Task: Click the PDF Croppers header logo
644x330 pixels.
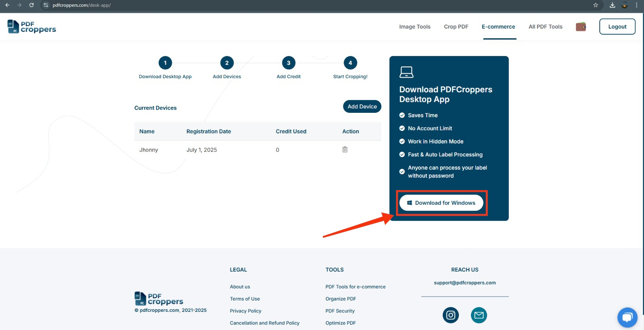Action: [32, 27]
